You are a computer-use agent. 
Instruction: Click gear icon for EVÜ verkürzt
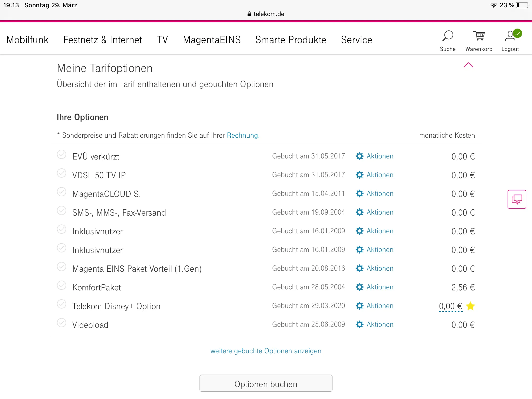(x=360, y=156)
